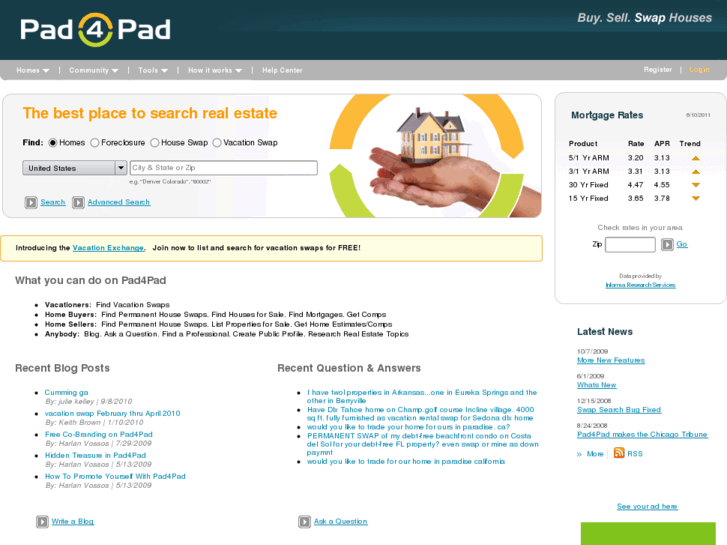
Task: Click the Write a Blog link
Action: click(x=72, y=521)
